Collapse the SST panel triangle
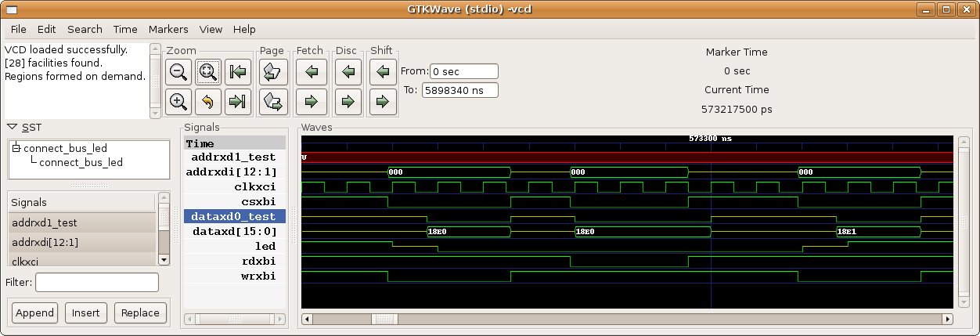Image resolution: width=980 pixels, height=336 pixels. click(13, 127)
